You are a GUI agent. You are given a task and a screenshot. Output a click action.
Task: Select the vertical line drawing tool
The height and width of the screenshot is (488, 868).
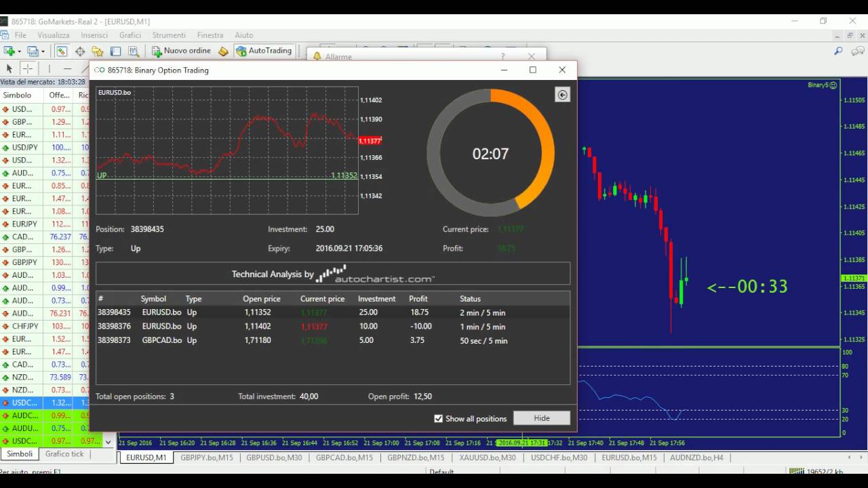(49, 68)
